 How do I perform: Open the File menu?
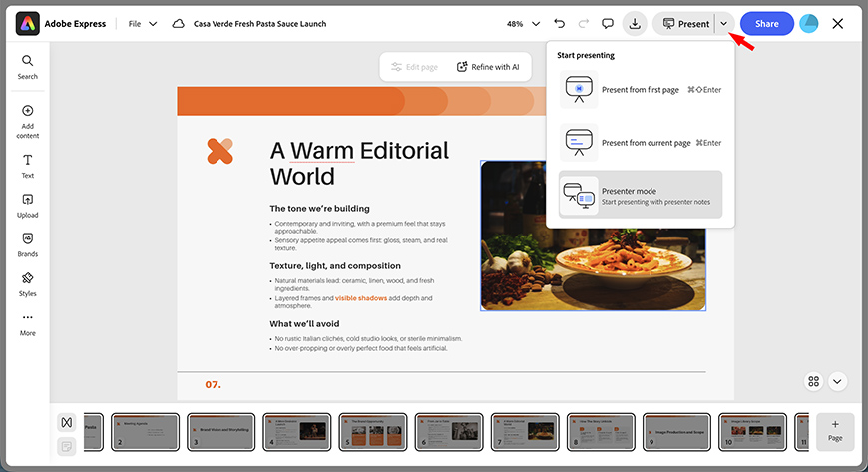tap(143, 24)
